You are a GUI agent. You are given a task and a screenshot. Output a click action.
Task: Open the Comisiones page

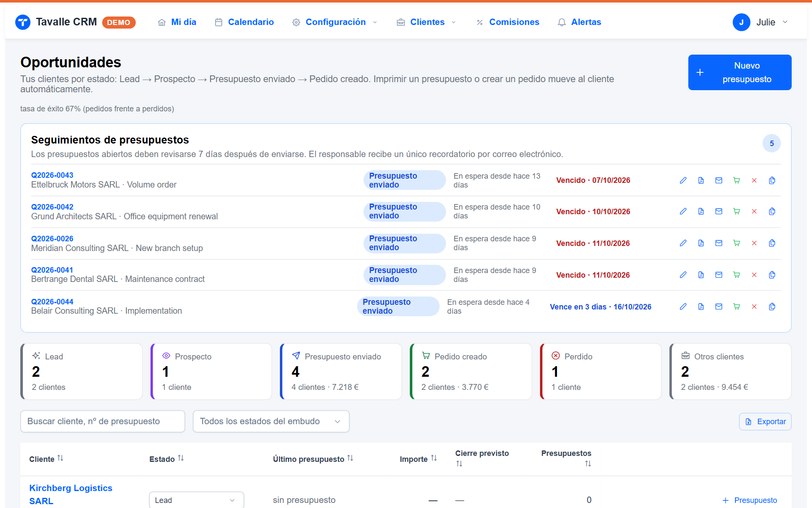pos(507,22)
